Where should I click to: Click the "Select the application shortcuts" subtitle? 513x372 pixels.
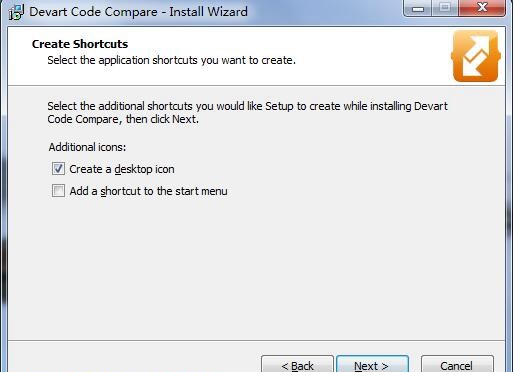(x=171, y=60)
